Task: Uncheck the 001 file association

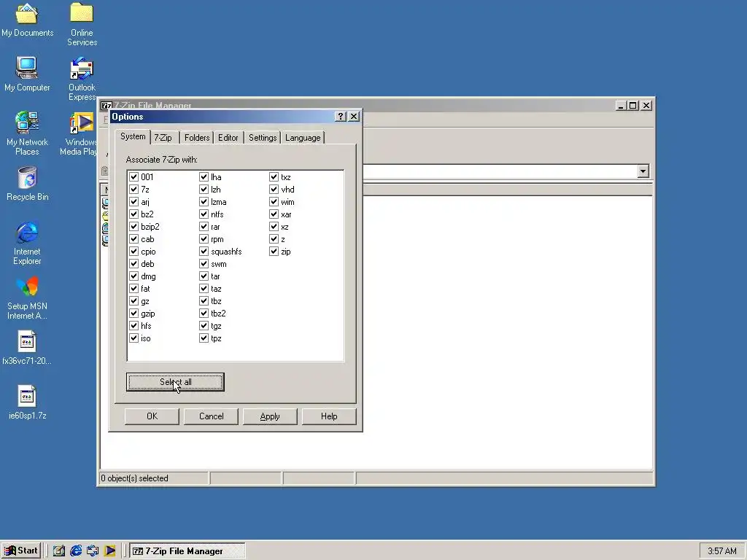Action: click(x=134, y=176)
